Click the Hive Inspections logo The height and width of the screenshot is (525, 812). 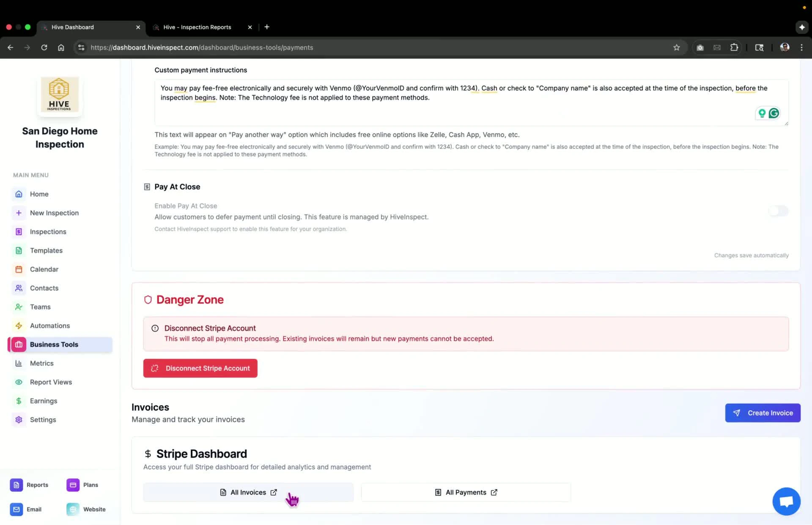coord(59,95)
